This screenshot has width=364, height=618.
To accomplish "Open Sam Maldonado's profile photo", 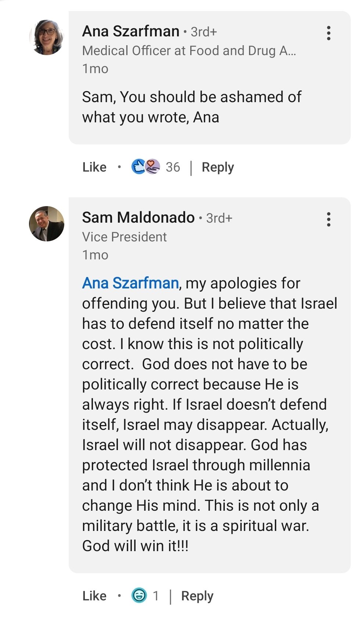I will pos(47,224).
